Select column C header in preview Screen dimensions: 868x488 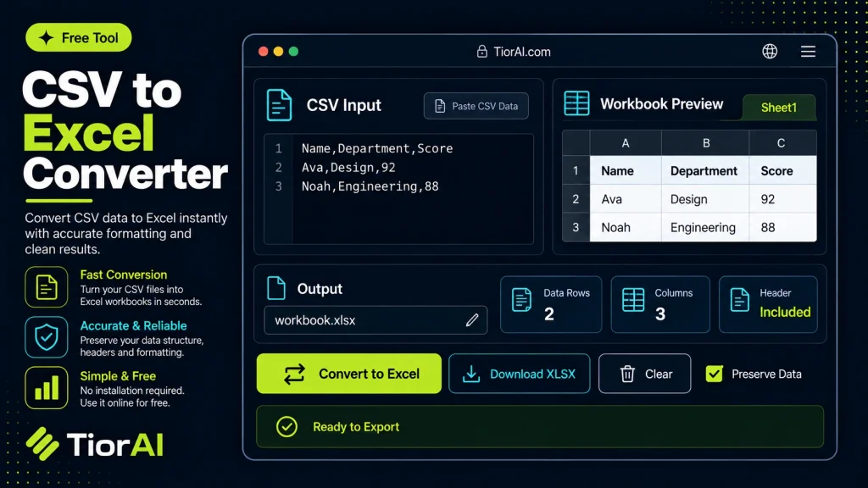click(x=781, y=143)
